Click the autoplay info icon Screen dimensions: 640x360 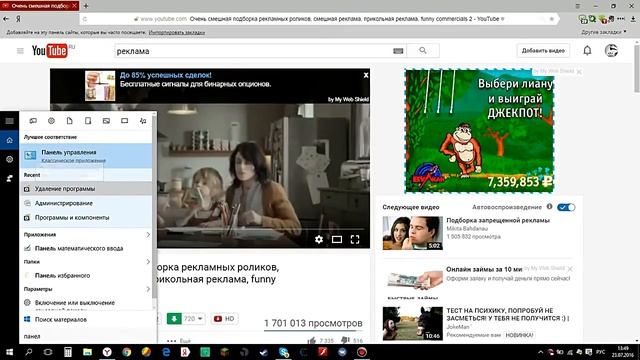[549, 207]
